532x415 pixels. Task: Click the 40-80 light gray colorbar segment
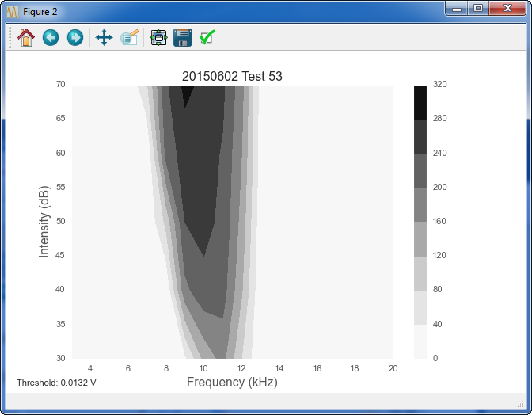[420, 307]
